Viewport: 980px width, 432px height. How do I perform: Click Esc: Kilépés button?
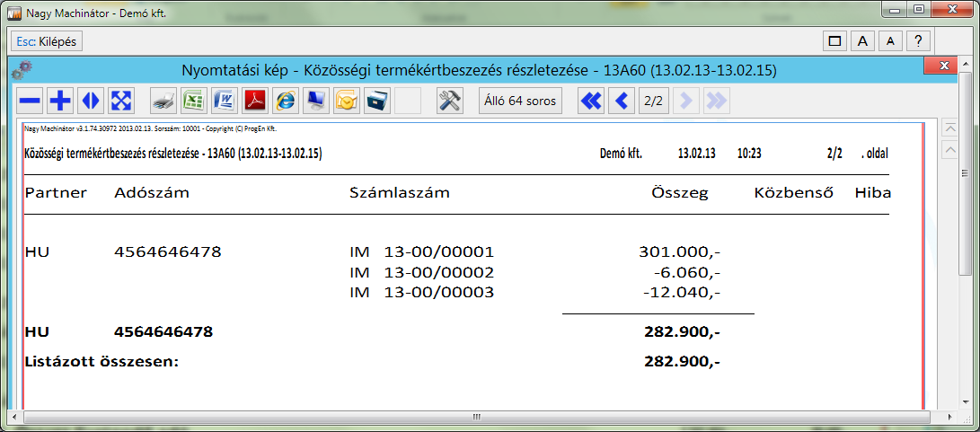click(47, 42)
